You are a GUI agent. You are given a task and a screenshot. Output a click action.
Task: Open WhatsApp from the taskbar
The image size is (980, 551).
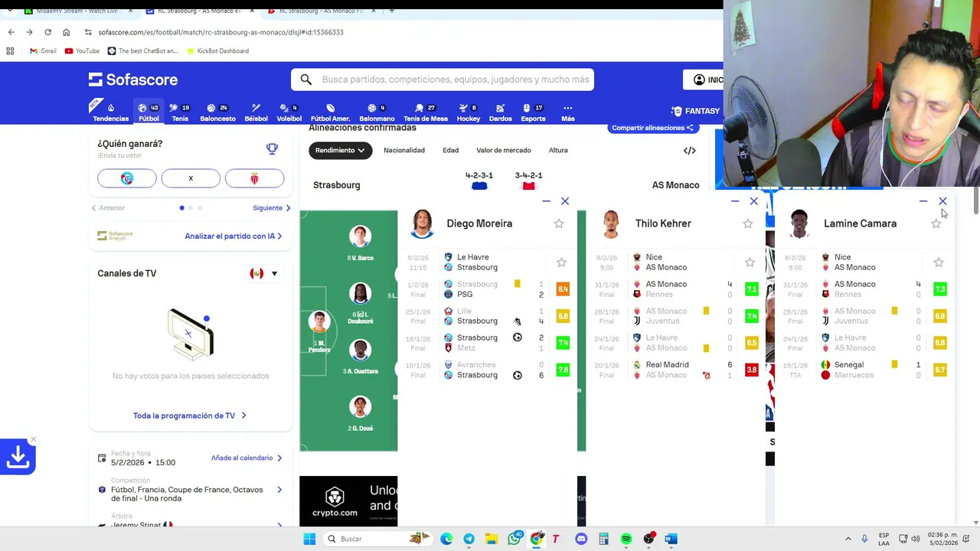(514, 539)
